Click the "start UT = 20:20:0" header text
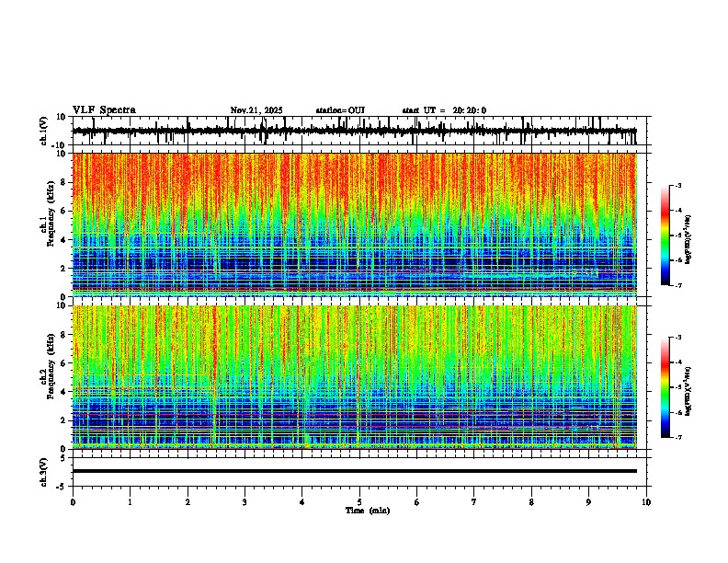 [444, 110]
